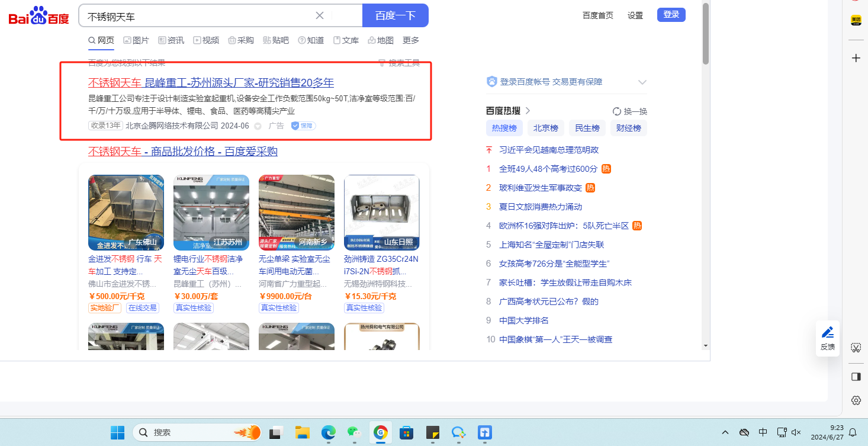The width and height of the screenshot is (868, 446).
Task: Click the 百度一下 search button
Action: point(396,15)
